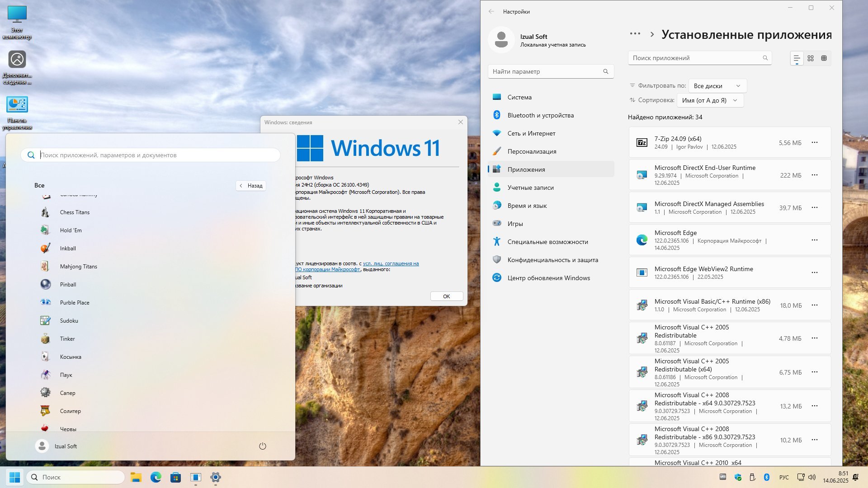
Task: Open Purble Place game
Action: (75, 303)
